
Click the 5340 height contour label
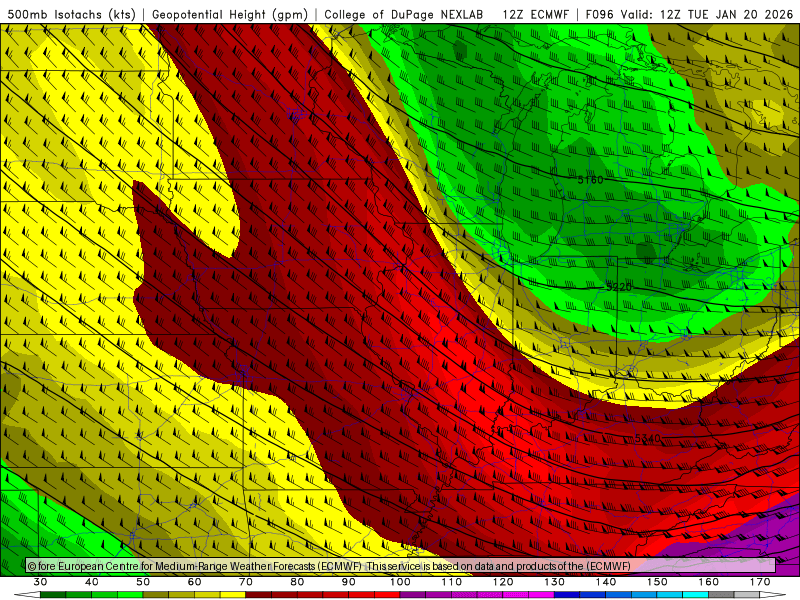click(648, 438)
